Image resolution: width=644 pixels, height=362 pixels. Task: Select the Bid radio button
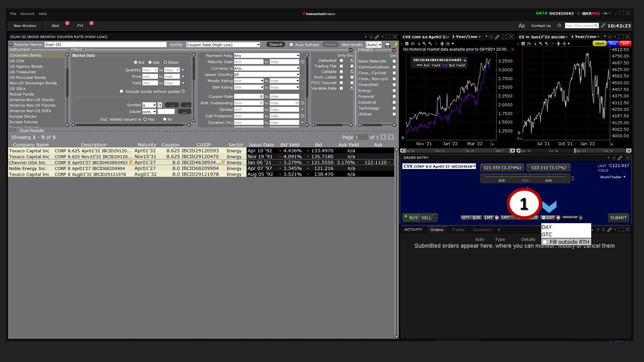(135, 62)
